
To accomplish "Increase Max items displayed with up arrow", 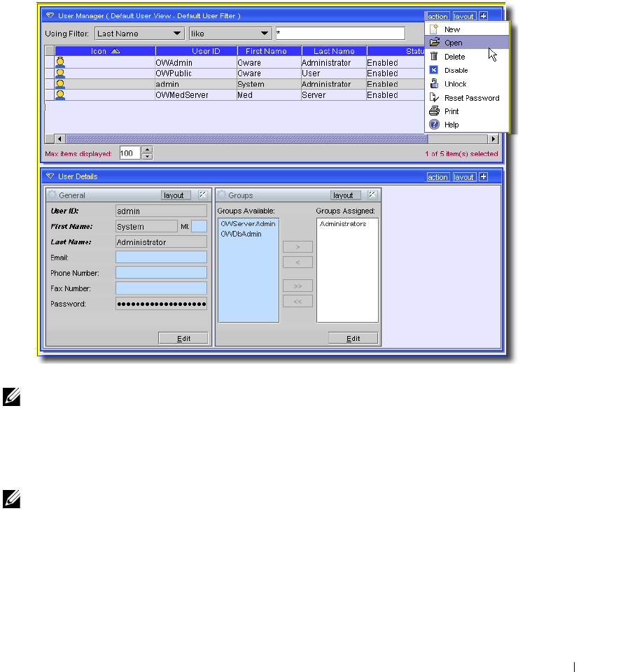I will [x=147, y=150].
